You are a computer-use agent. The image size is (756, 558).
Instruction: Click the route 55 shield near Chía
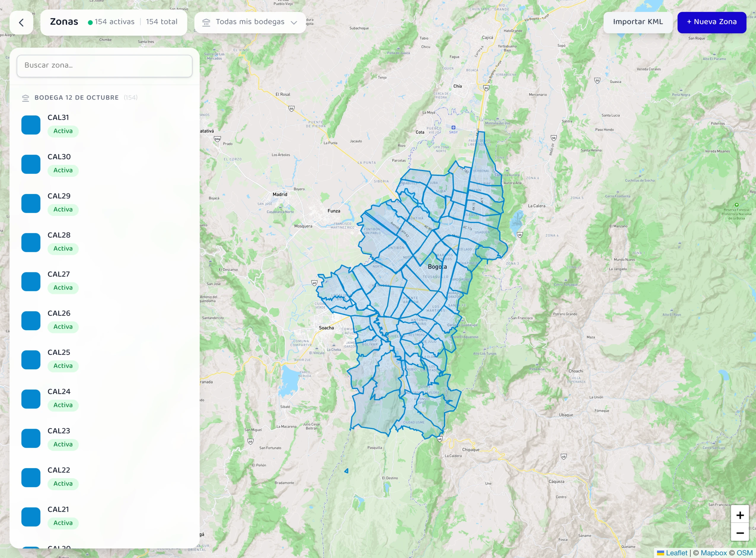pos(486,88)
